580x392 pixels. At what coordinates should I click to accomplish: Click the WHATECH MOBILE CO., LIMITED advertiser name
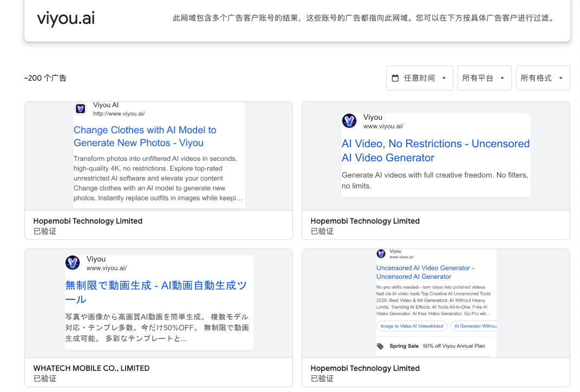pyautogui.click(x=92, y=368)
